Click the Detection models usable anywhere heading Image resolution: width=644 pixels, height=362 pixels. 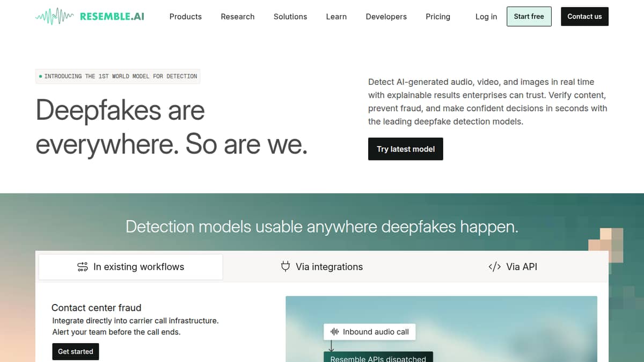point(322,227)
